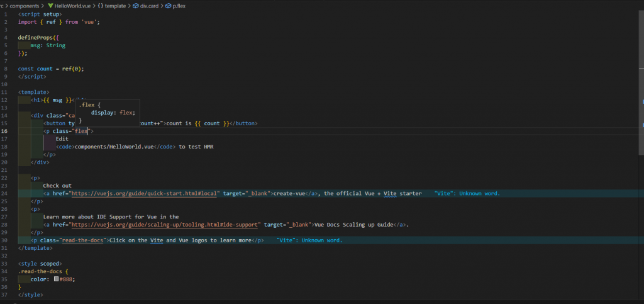Screen dimensions: 644x304
Task: Click 'components/HelloWorld.vue' code text
Action: pos(114,147)
